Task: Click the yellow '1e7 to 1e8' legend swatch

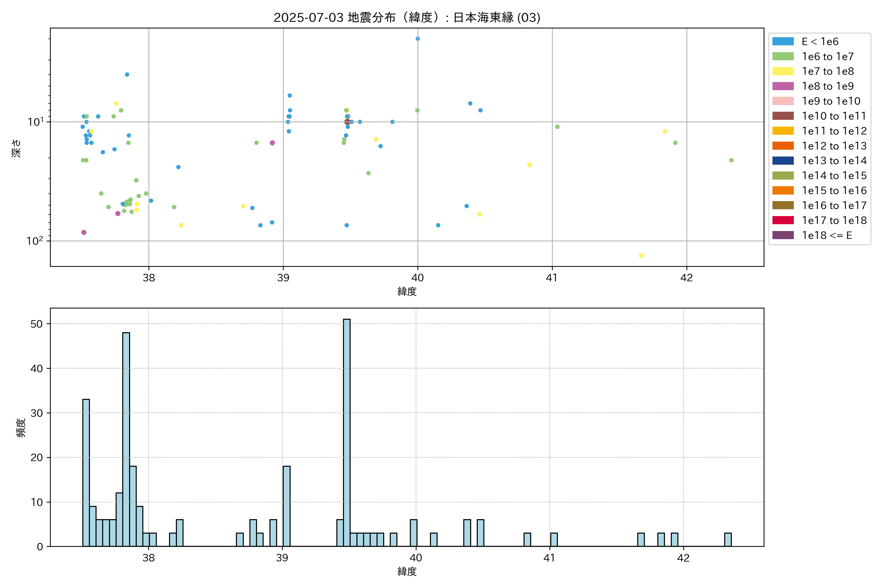Action: pos(783,71)
